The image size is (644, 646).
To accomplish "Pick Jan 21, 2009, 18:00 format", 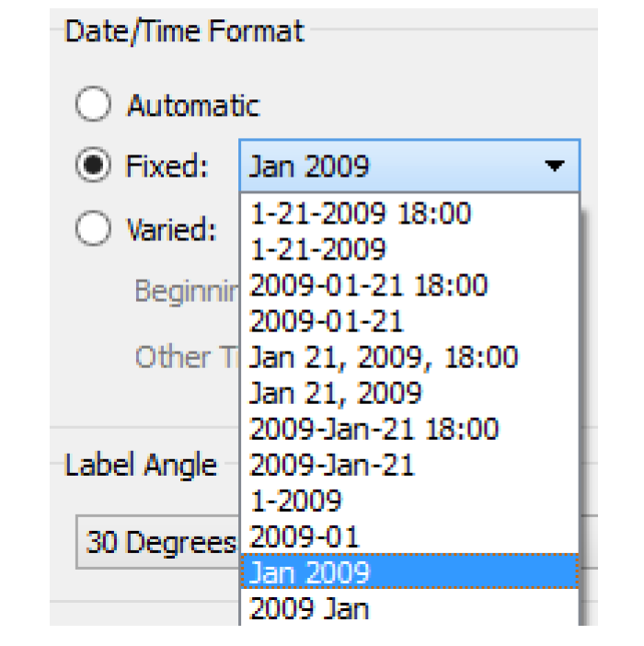I will (x=384, y=357).
